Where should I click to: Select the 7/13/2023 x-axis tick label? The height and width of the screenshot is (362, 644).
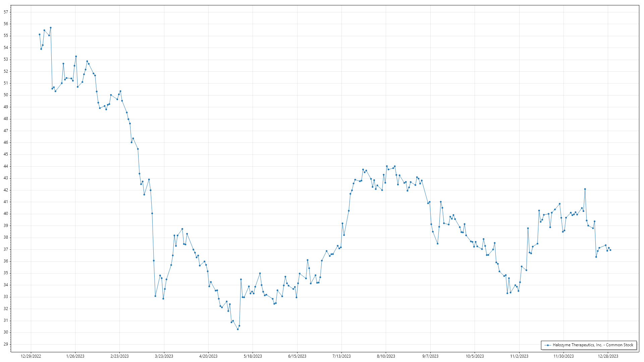[341, 356]
